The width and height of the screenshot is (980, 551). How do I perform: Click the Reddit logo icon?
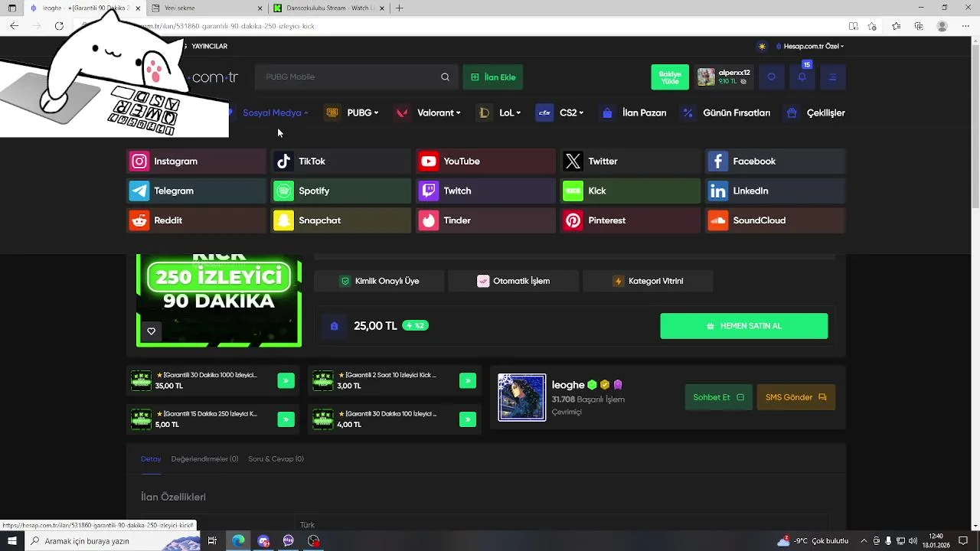pyautogui.click(x=139, y=220)
